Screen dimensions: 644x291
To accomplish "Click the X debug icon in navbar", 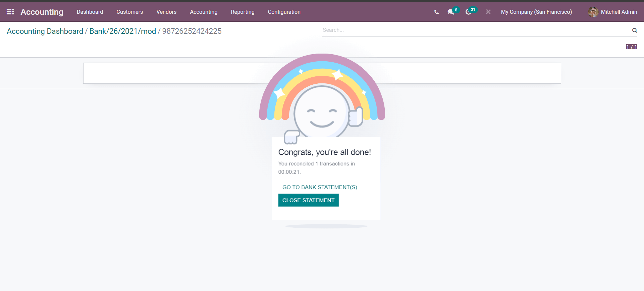I will (x=488, y=12).
